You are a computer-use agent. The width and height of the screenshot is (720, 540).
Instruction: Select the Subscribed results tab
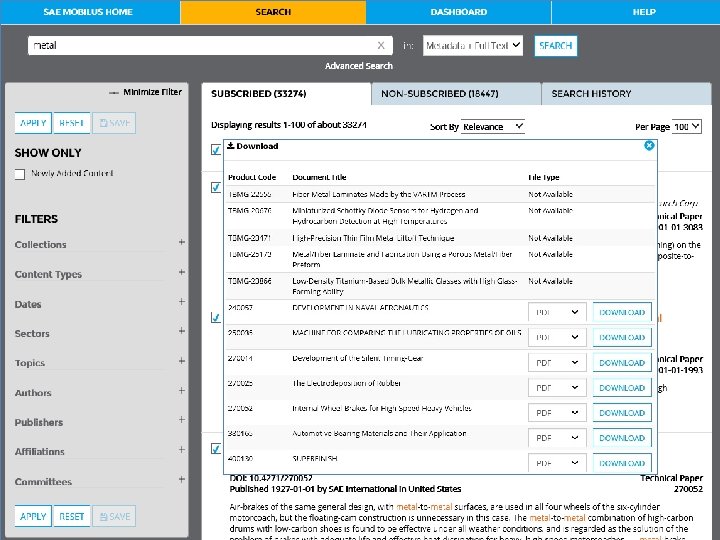point(286,94)
